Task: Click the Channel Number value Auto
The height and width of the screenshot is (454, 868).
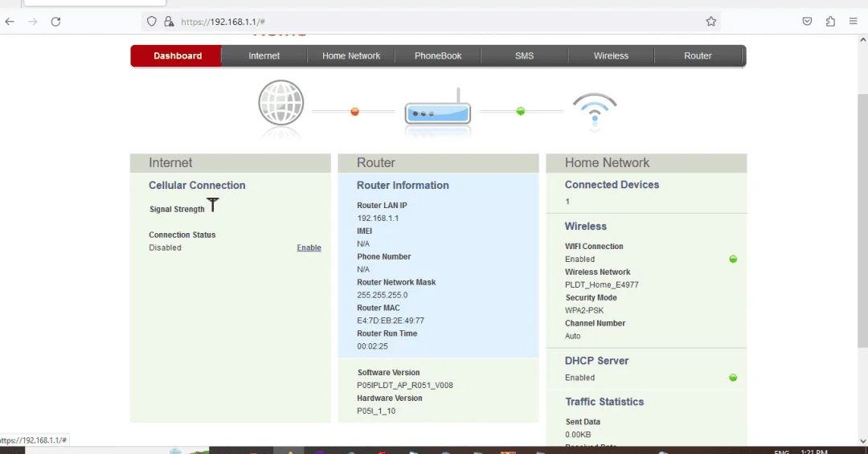Action: (572, 336)
